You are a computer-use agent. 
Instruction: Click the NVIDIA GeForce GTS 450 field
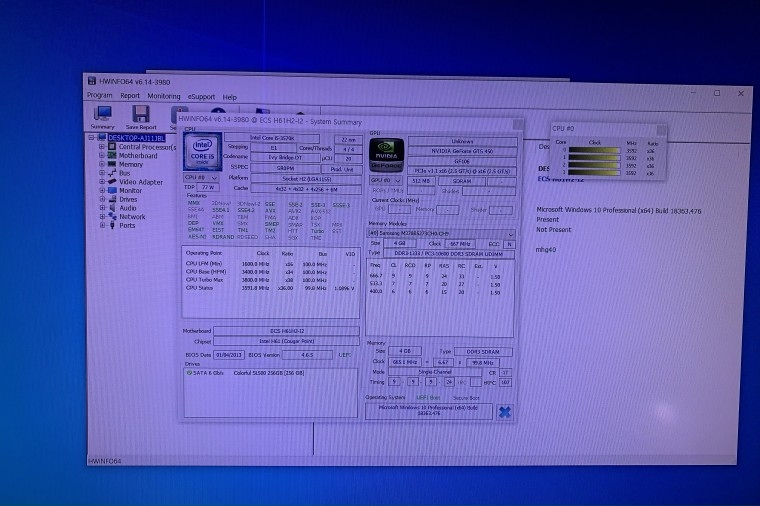pos(462,151)
